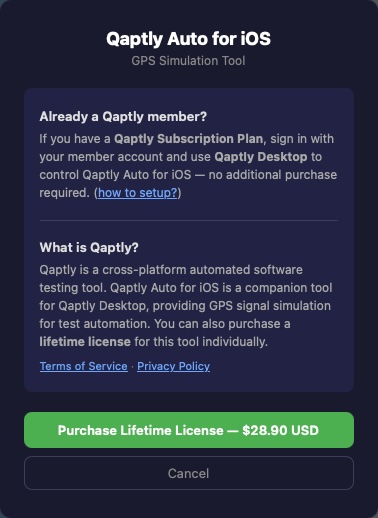Open the Terms of Service link
Viewport: 378px width, 518px height.
84,366
